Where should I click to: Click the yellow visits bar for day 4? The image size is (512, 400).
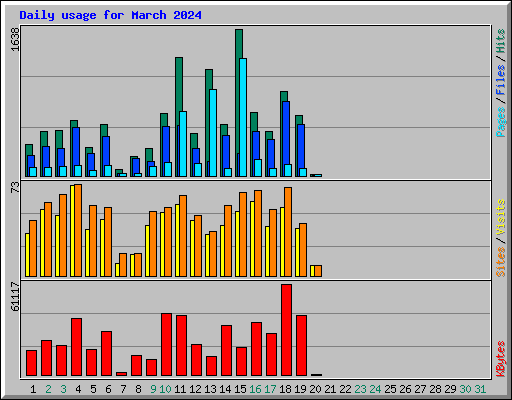coord(72,231)
